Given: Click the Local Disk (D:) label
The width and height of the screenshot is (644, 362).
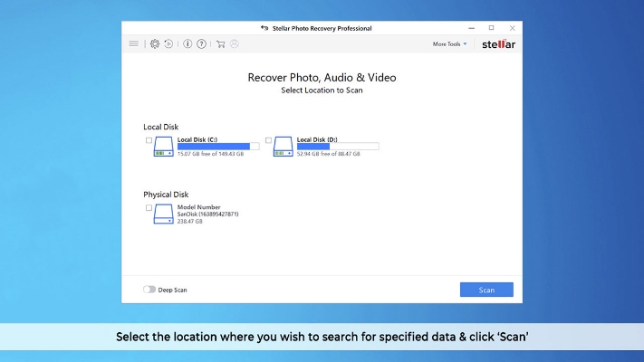Looking at the screenshot, I should pyautogui.click(x=317, y=139).
